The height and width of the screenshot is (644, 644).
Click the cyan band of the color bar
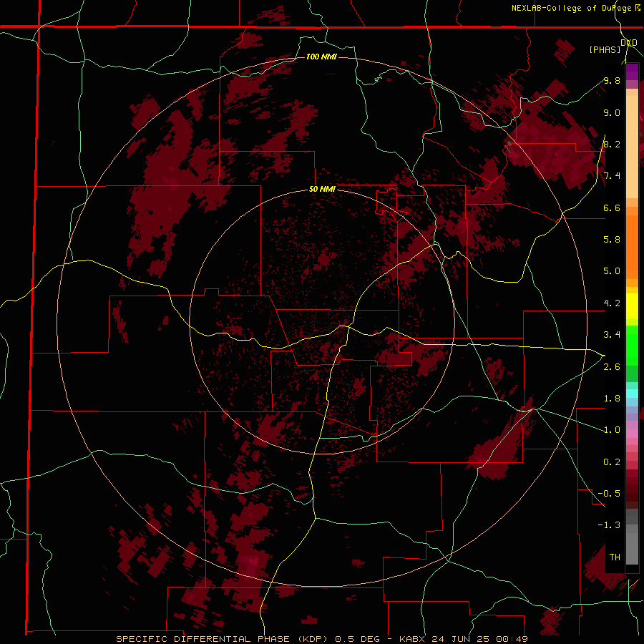(632, 393)
